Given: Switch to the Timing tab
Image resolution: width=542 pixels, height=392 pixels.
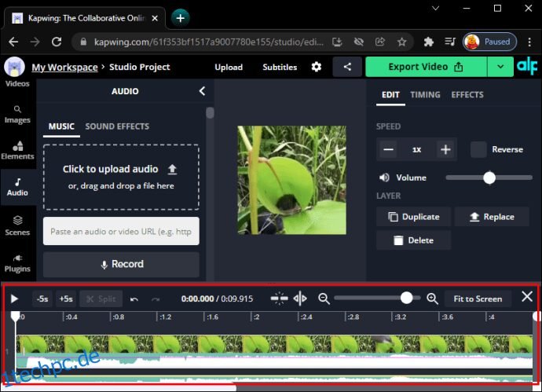Looking at the screenshot, I should tap(425, 95).
